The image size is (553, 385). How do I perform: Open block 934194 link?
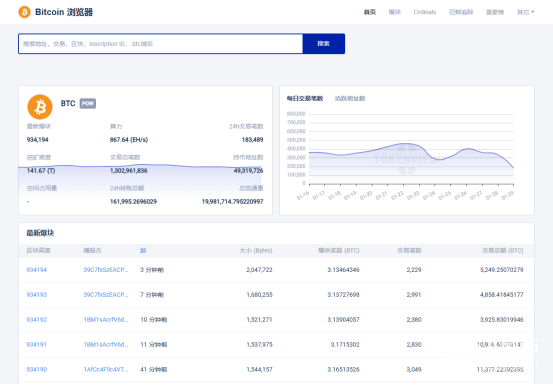[x=37, y=270]
